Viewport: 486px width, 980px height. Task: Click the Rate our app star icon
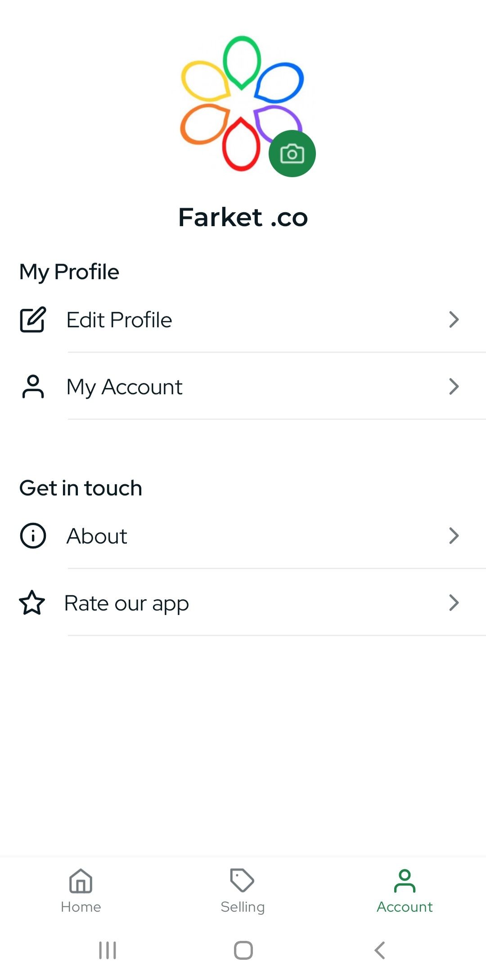[x=32, y=603]
